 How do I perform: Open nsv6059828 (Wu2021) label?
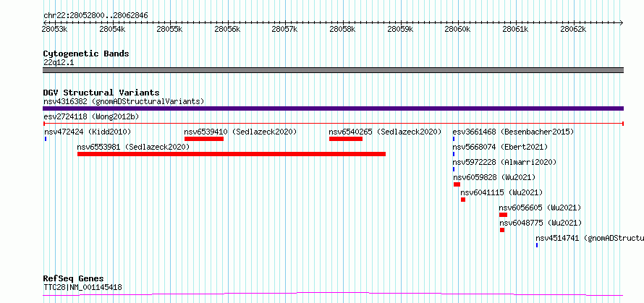point(494,177)
